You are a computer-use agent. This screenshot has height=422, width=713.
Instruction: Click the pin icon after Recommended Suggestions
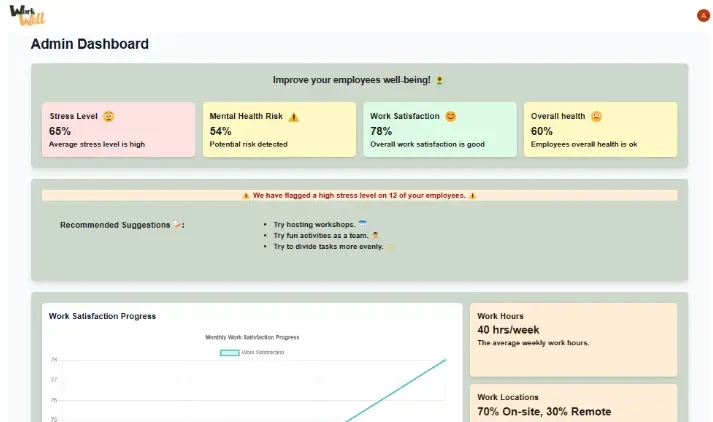(177, 225)
